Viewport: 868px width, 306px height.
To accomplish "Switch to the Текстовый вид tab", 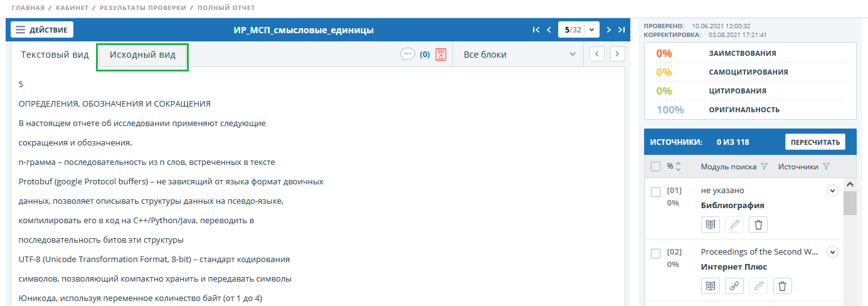I will tap(55, 55).
